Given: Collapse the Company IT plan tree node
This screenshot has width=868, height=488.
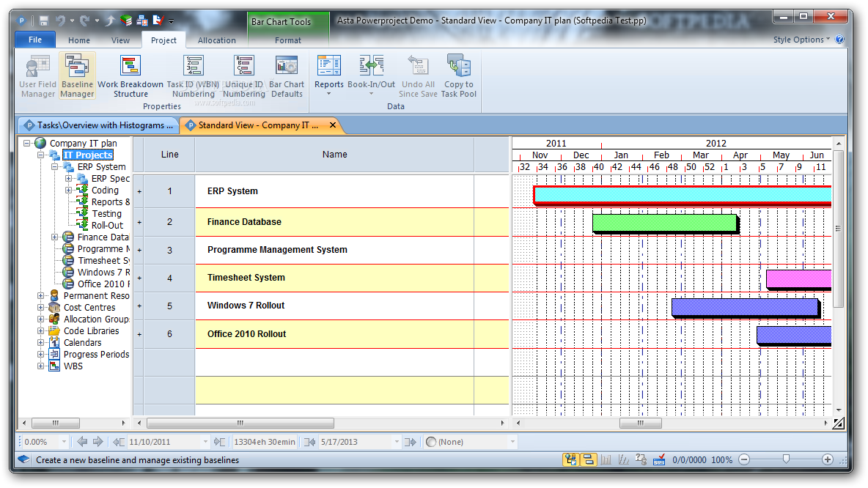Looking at the screenshot, I should 26,144.
